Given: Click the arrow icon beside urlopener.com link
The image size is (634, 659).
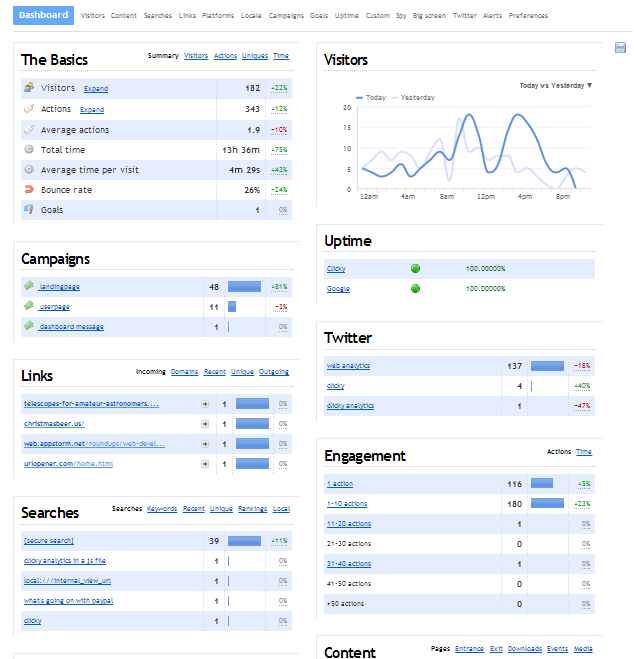Looking at the screenshot, I should tap(205, 464).
